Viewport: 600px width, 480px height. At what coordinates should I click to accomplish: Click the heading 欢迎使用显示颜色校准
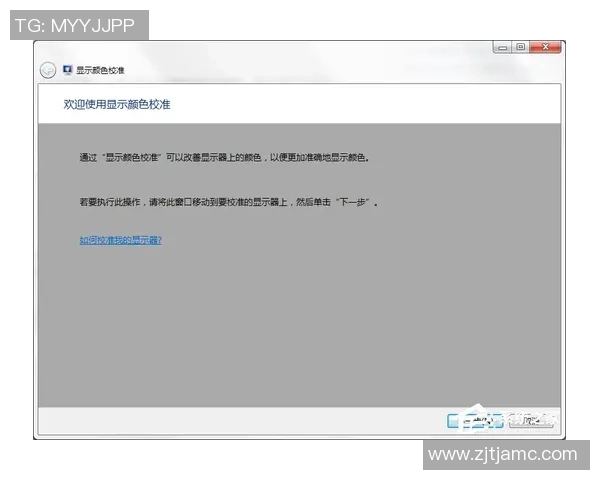[117, 104]
